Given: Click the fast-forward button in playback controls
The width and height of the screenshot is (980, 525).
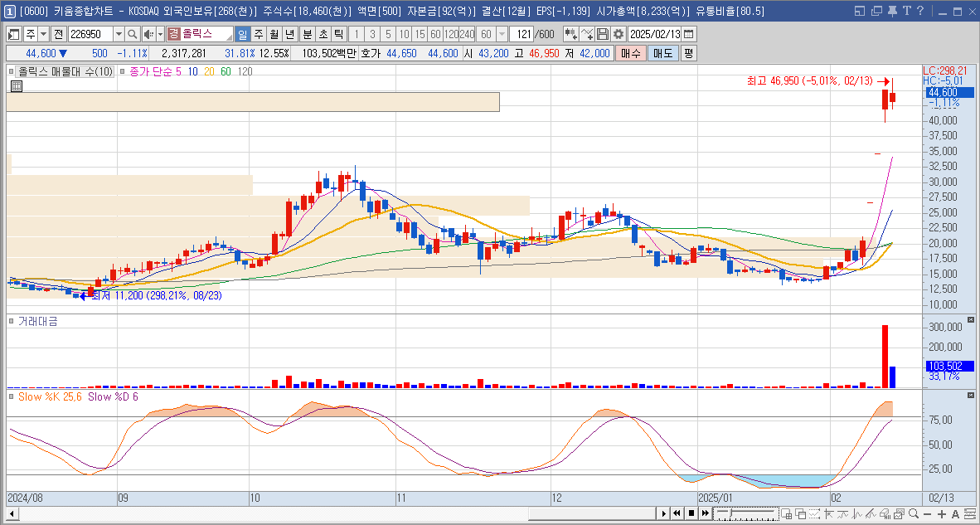Looking at the screenshot, I should tap(705, 513).
